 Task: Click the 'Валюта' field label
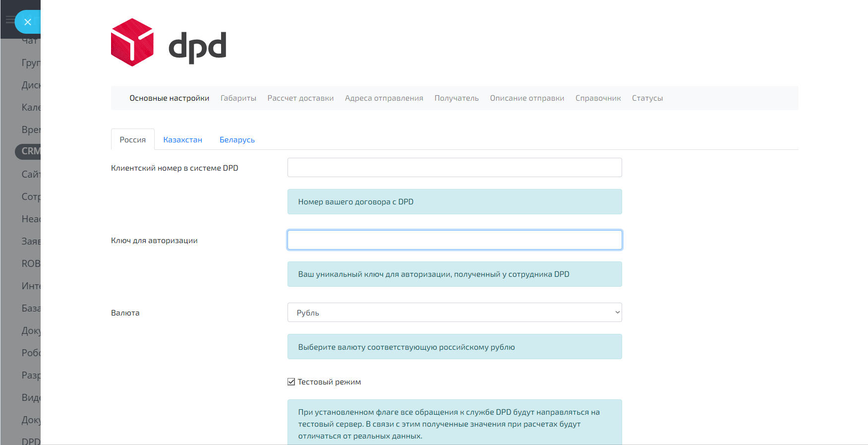(x=125, y=313)
